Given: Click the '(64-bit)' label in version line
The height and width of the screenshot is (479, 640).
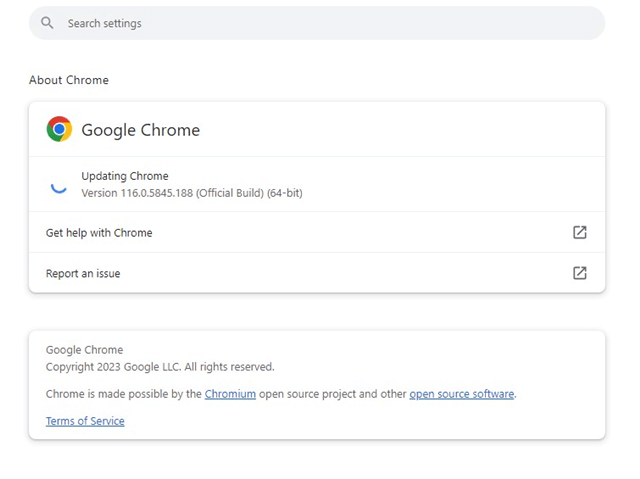Looking at the screenshot, I should click(x=284, y=193).
